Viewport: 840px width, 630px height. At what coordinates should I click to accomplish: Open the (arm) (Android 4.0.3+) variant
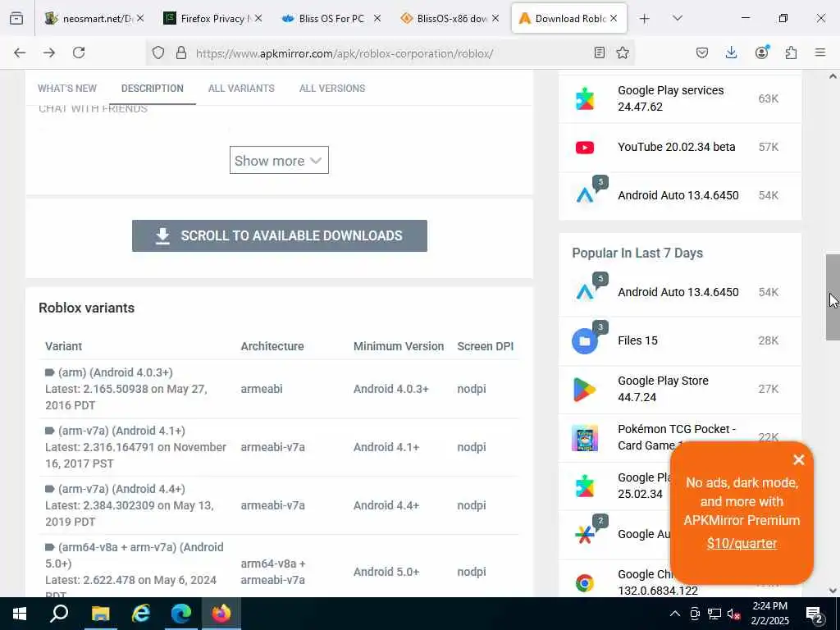point(115,372)
